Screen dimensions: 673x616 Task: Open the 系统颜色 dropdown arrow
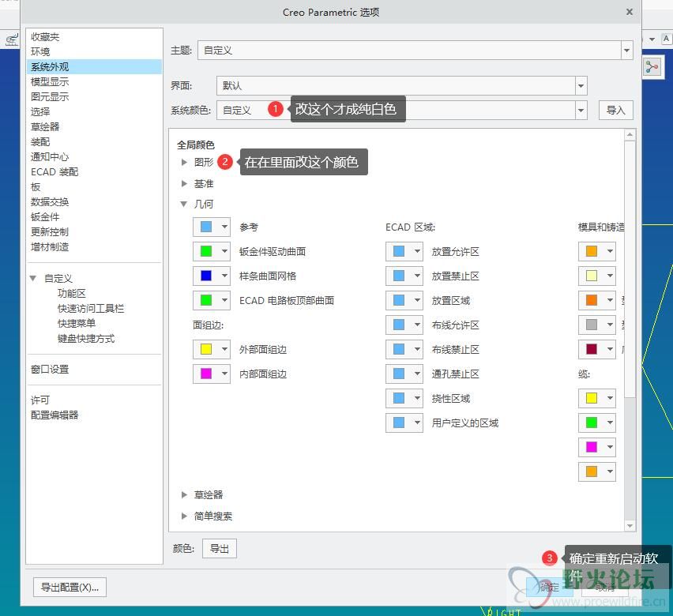tap(581, 111)
